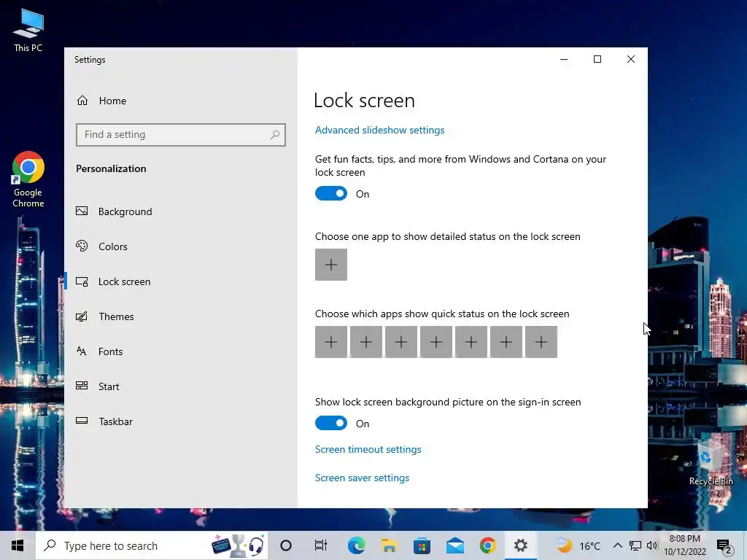Open volume control tray icon
747x560 pixels.
(x=651, y=545)
